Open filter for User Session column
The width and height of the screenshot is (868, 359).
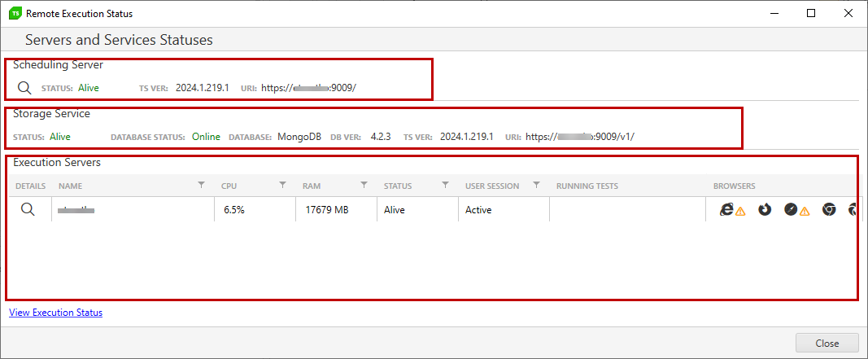536,185
